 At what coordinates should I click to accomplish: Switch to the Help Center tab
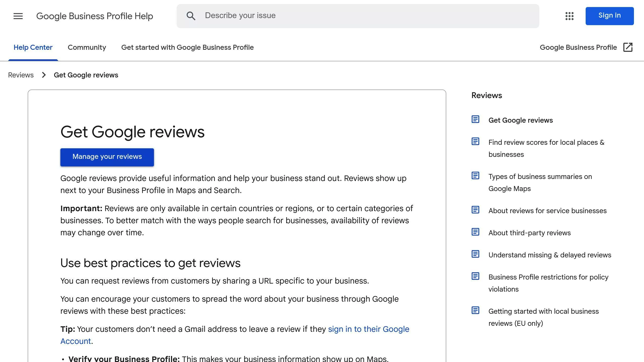coord(33,48)
